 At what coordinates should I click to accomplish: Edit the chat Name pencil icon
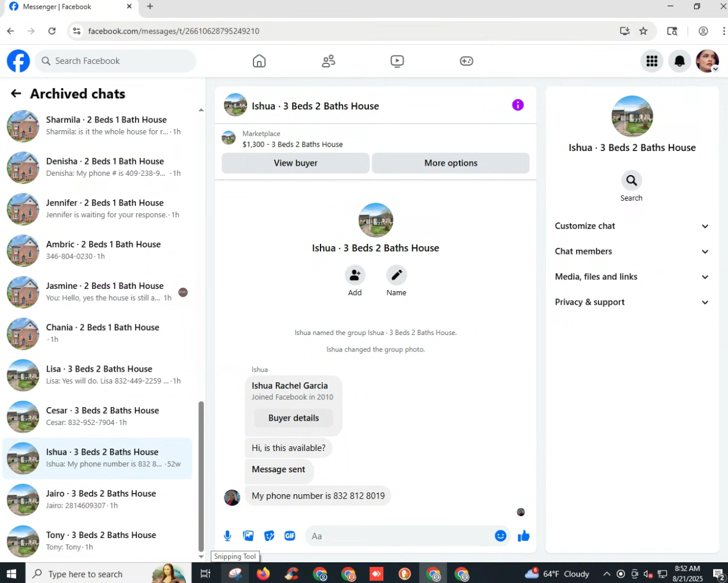(x=396, y=275)
